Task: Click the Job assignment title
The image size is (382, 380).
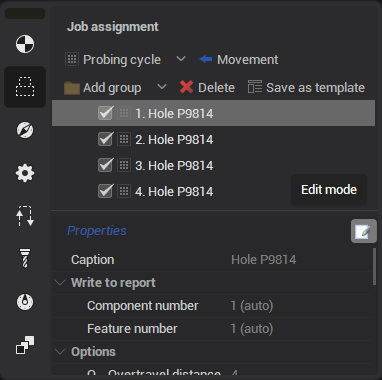Action: (113, 27)
